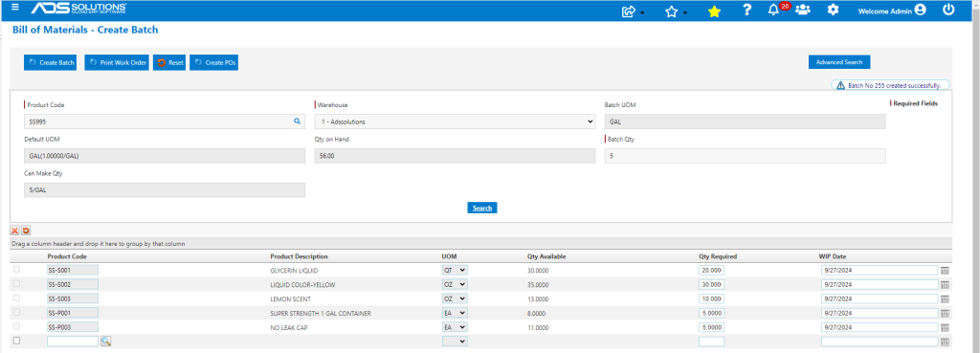Open the notifications bell with badge 20
Image resolution: width=980 pixels, height=353 pixels.
(x=773, y=10)
